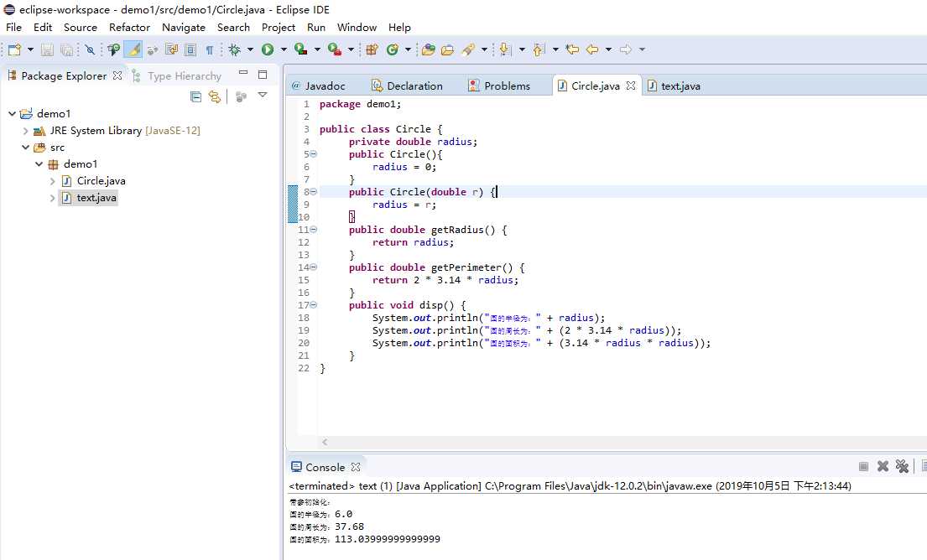Open the Debug dropdown arrow
This screenshot has width=927, height=560.
click(250, 49)
